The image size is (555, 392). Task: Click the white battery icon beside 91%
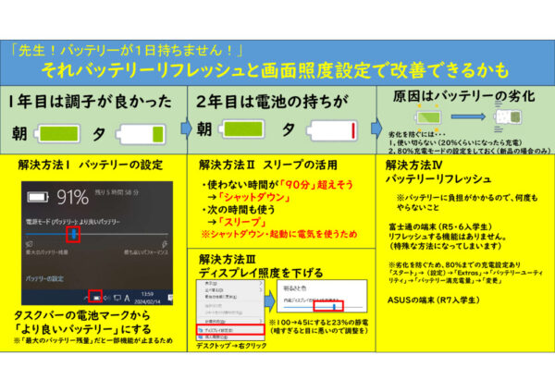(x=39, y=196)
